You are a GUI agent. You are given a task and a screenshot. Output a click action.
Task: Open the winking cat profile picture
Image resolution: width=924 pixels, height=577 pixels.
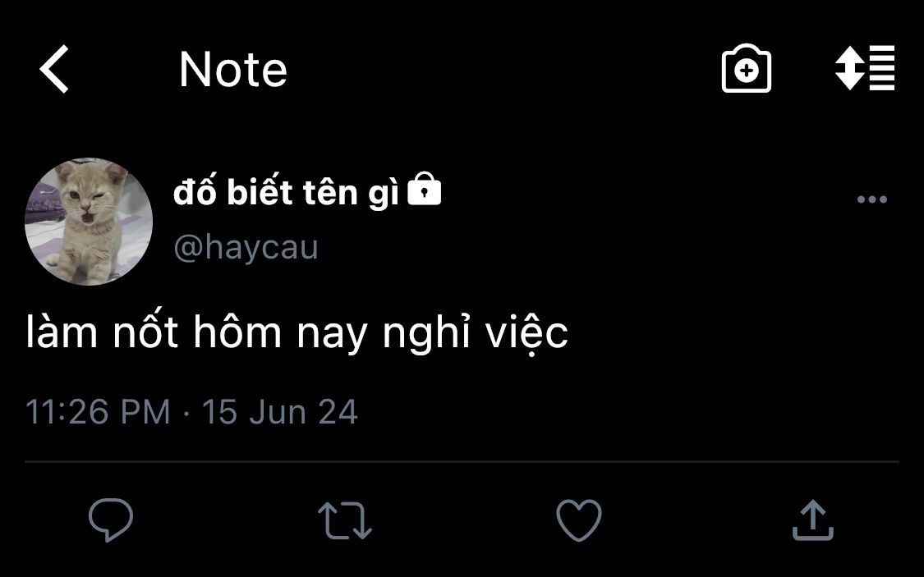89,222
